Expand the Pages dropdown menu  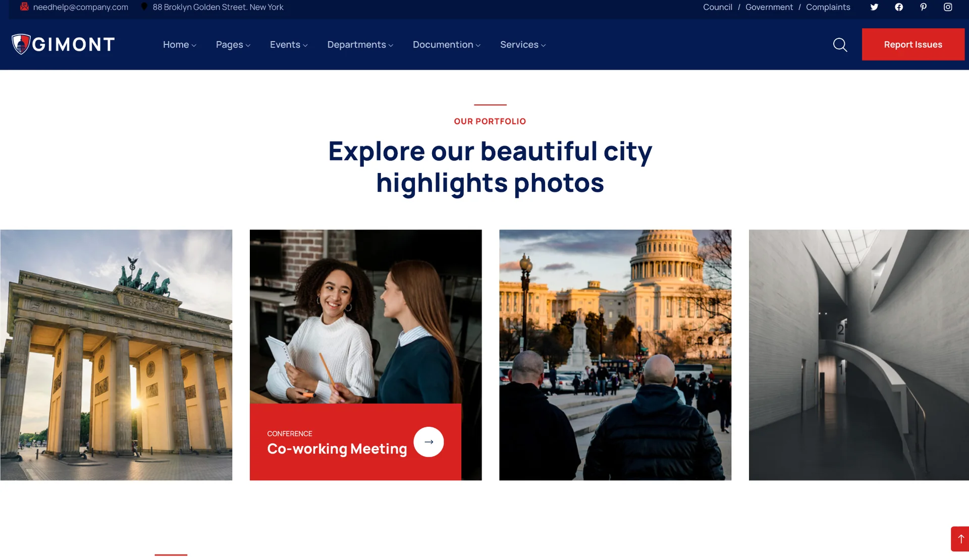coord(233,45)
